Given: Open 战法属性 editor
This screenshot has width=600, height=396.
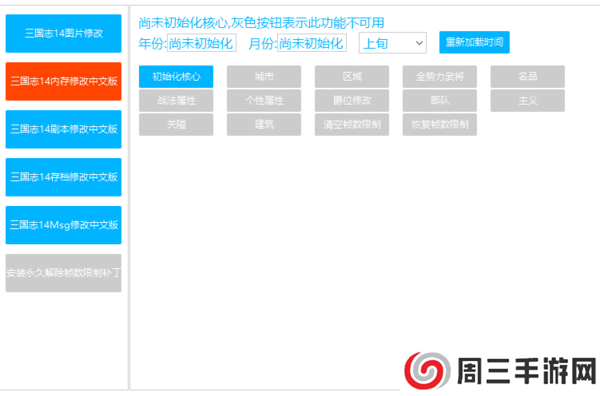Looking at the screenshot, I should click(176, 101).
